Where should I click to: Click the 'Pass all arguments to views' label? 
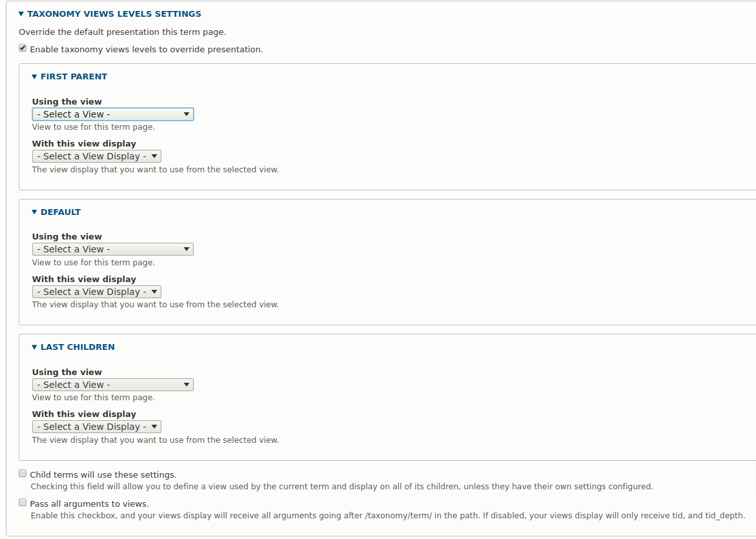tap(89, 503)
